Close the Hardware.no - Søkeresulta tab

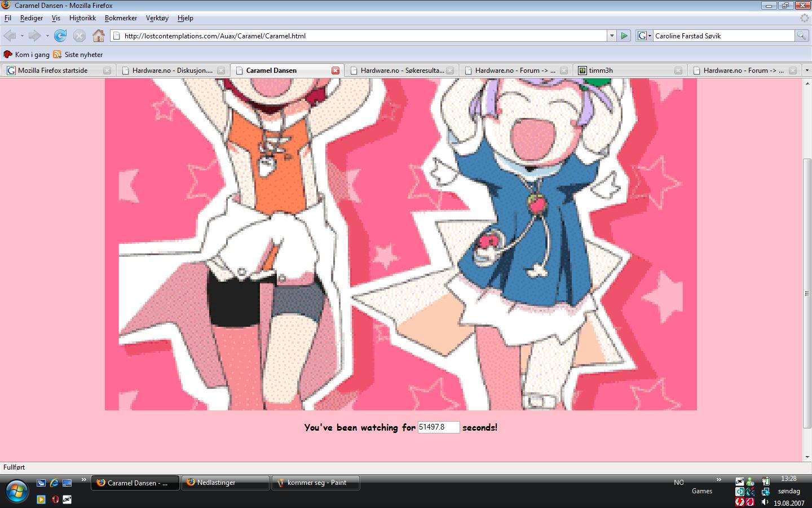pos(450,71)
